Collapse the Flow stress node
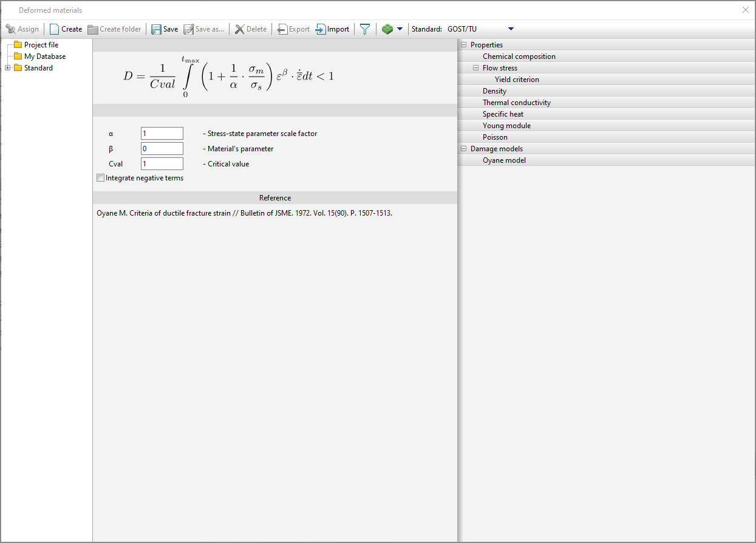756x543 pixels. 476,68
